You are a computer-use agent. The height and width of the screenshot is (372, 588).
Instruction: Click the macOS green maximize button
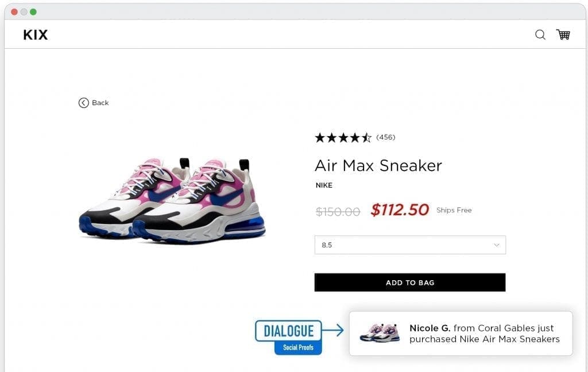click(x=33, y=11)
